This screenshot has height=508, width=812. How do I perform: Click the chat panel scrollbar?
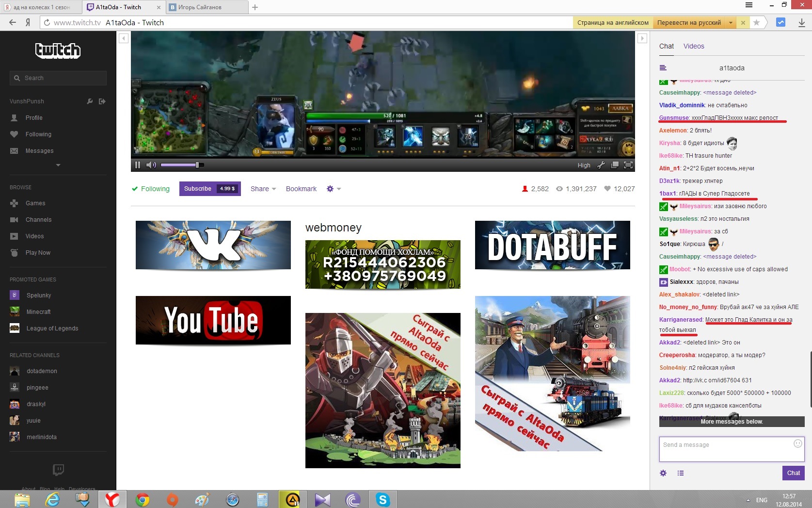[810, 378]
